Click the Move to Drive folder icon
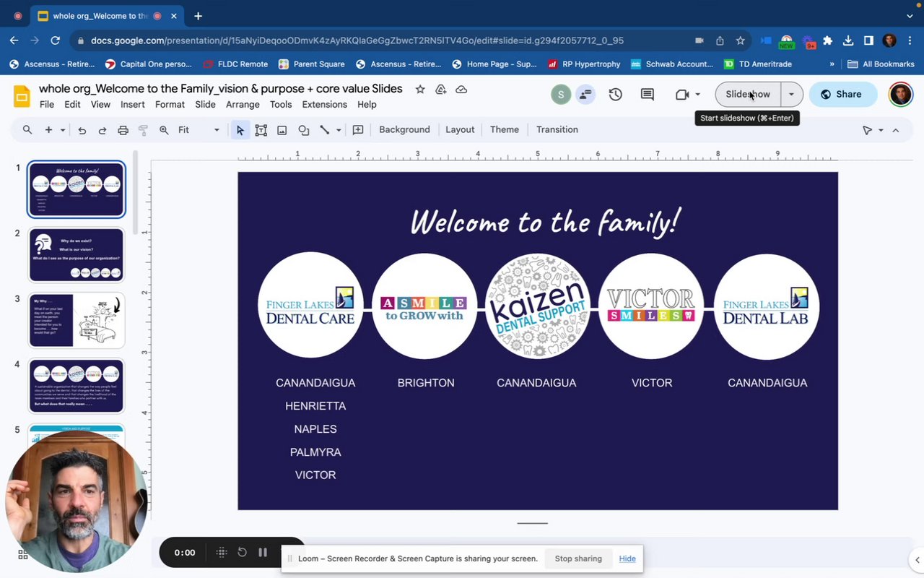The height and width of the screenshot is (578, 924). point(440,89)
